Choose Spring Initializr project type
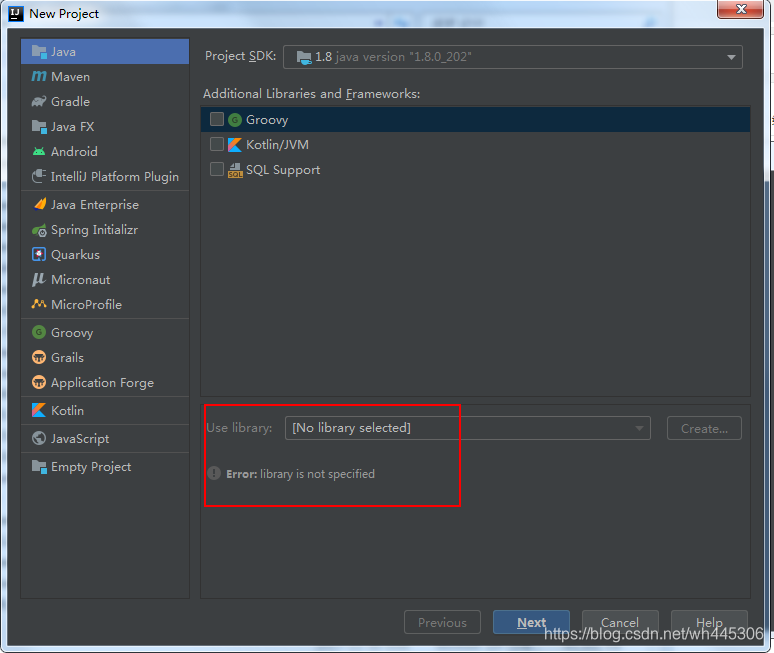 (105, 230)
